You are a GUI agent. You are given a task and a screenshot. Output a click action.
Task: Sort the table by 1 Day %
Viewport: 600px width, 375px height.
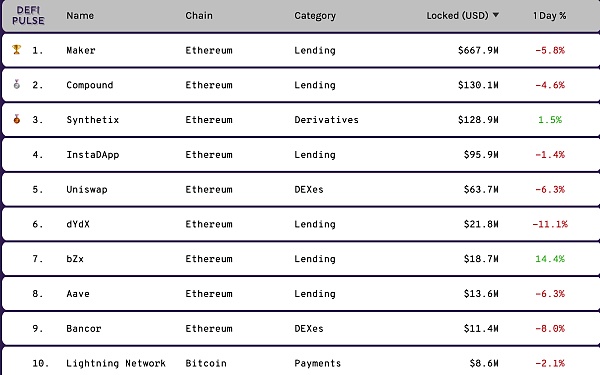pos(549,16)
